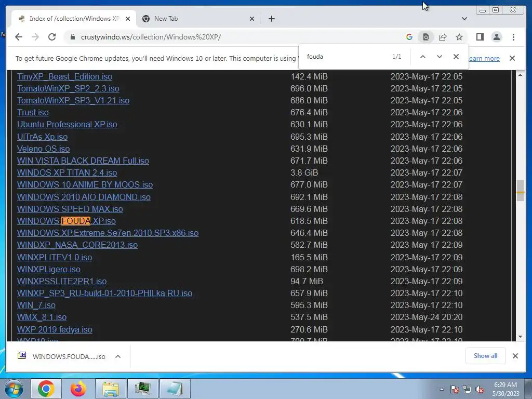Reload the current page
Image resolution: width=532 pixels, height=399 pixels.
(x=52, y=37)
